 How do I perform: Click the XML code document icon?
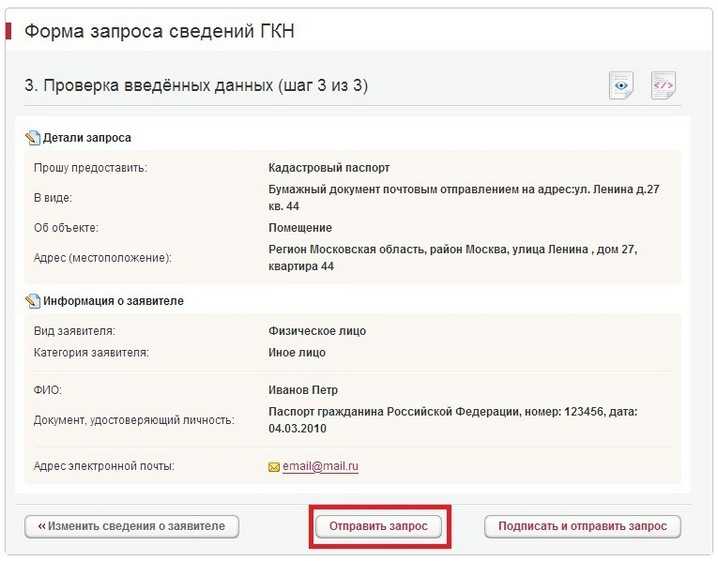(x=663, y=86)
